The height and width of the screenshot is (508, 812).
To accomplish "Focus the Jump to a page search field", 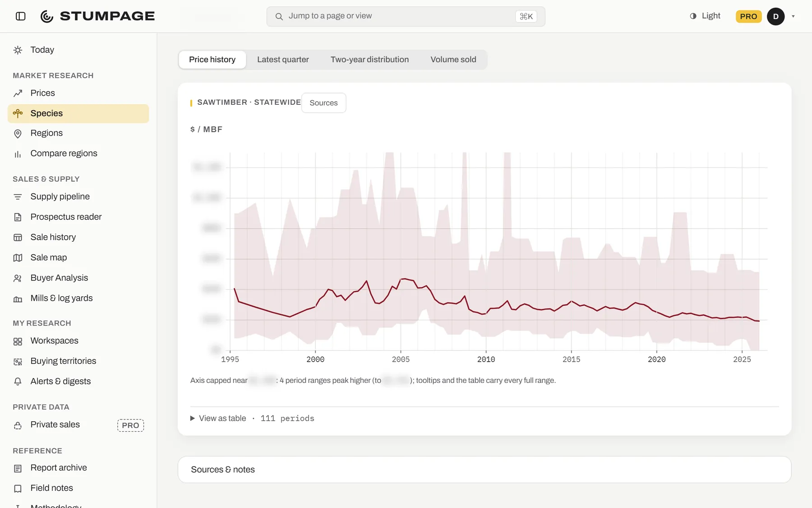I will 406,16.
